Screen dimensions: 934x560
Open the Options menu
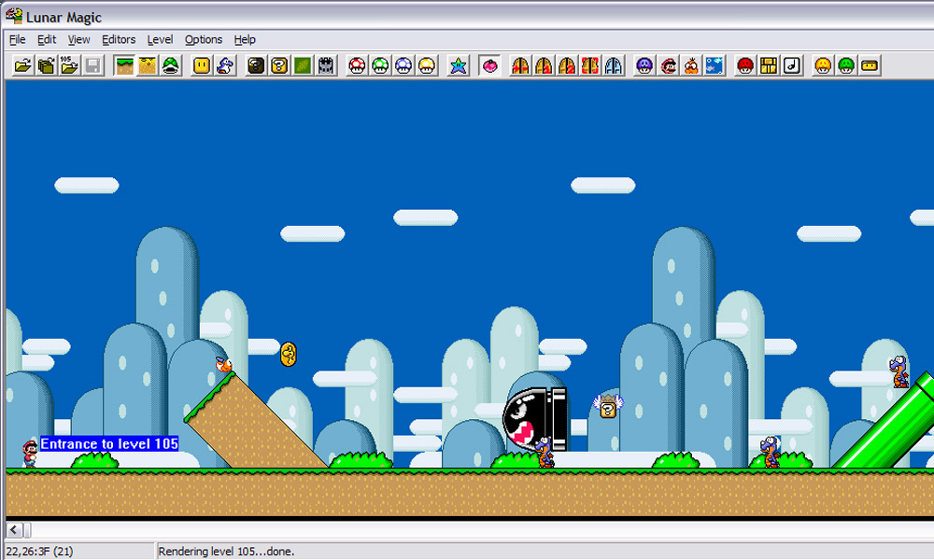tap(203, 39)
